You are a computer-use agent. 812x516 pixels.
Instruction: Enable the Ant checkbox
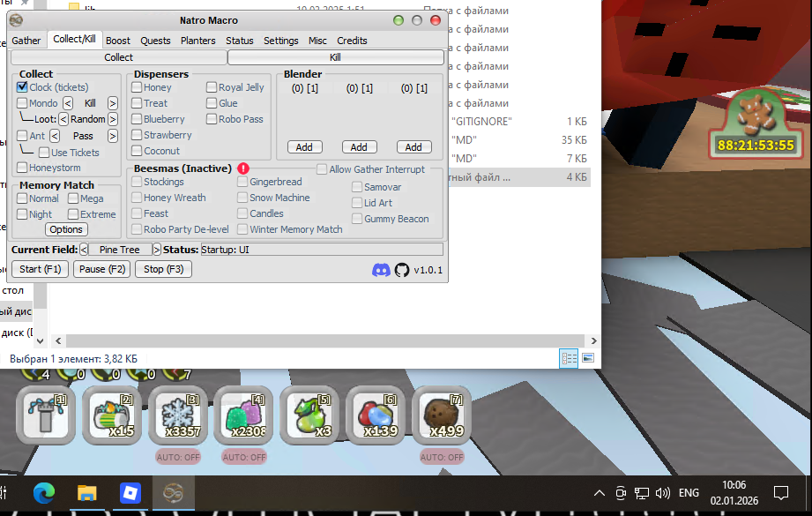(22, 136)
